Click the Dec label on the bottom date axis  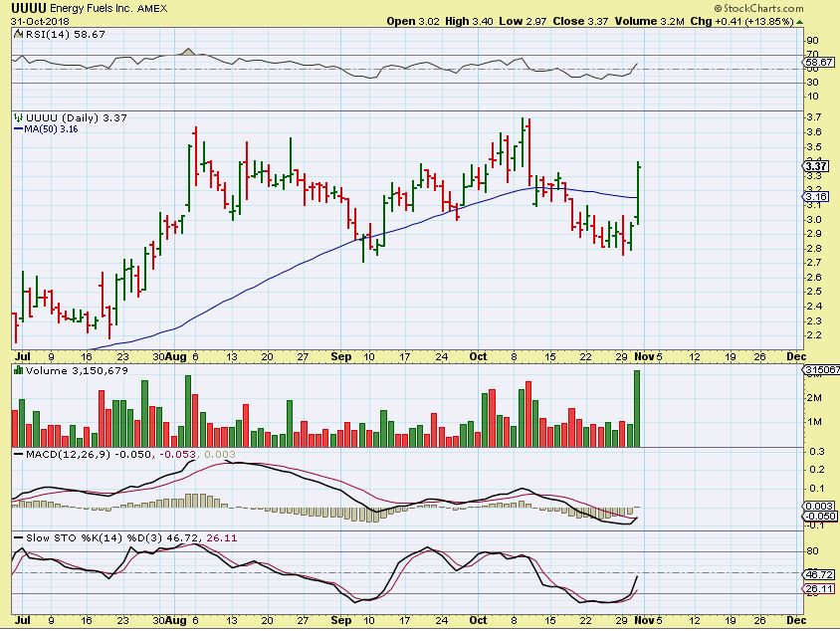(x=796, y=620)
